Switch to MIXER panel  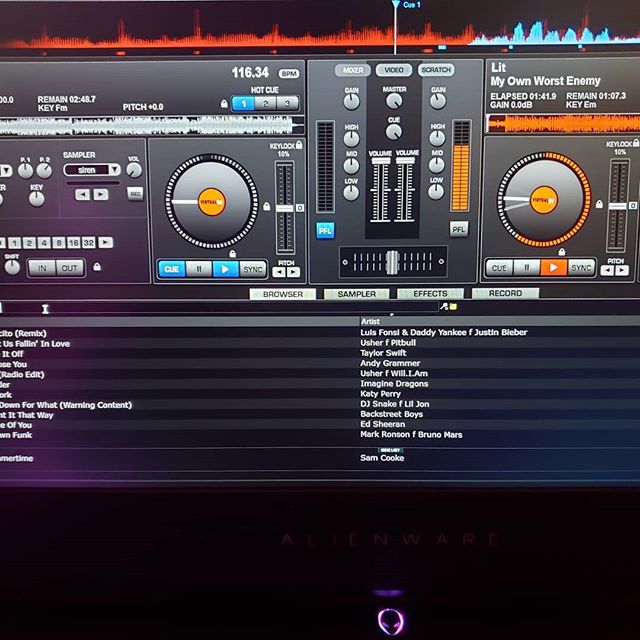tap(353, 70)
